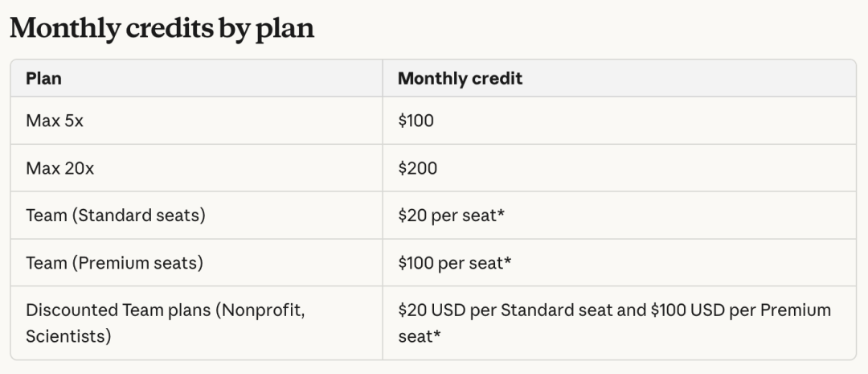Click the $200 credit value
The image size is (868, 374).
[417, 168]
